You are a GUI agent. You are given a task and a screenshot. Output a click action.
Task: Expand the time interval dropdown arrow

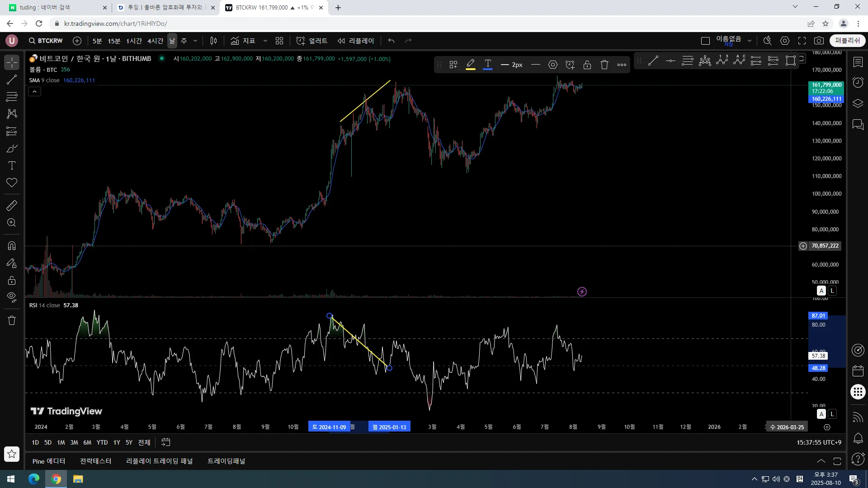point(195,41)
